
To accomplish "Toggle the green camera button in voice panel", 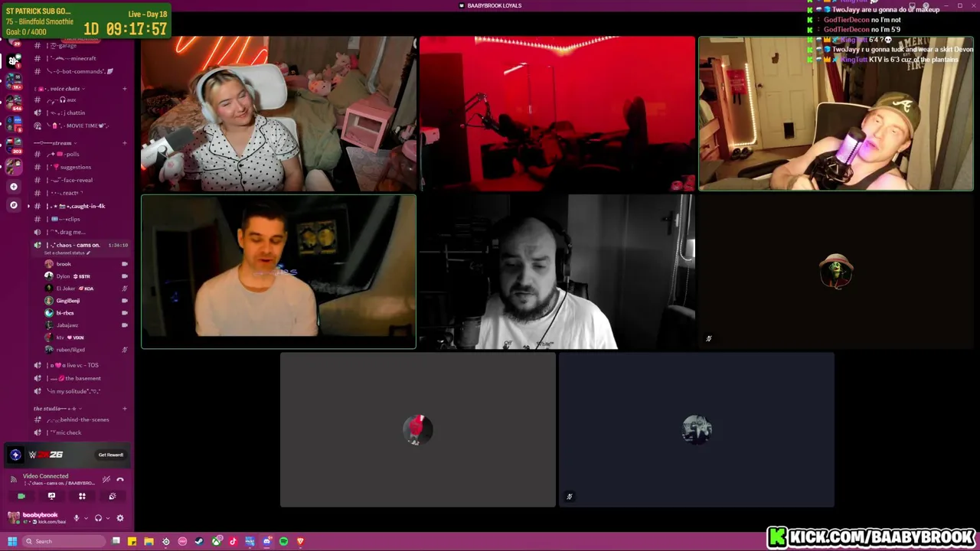I will [21, 496].
